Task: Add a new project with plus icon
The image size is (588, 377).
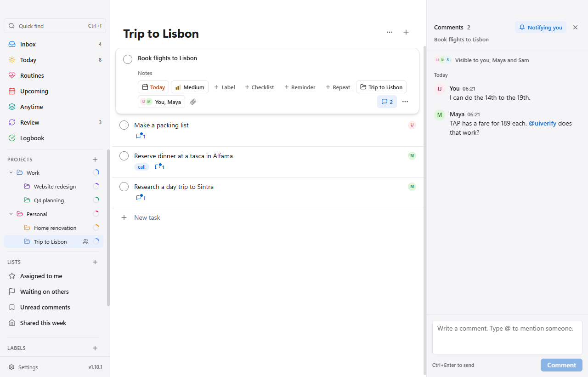Action: pos(95,160)
